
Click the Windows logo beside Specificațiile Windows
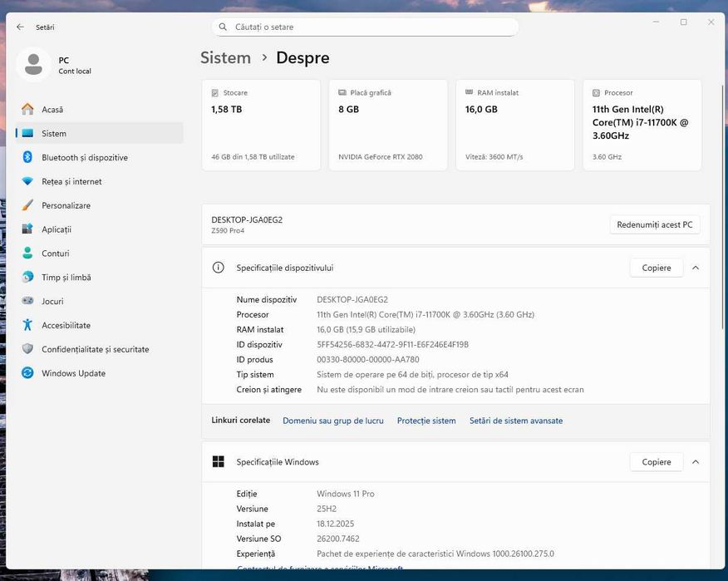click(219, 461)
